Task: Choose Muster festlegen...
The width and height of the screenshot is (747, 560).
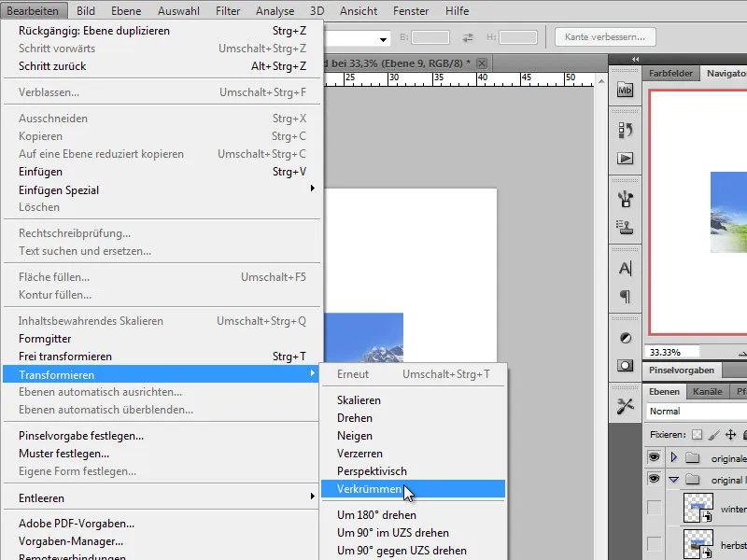Action: 162,454
